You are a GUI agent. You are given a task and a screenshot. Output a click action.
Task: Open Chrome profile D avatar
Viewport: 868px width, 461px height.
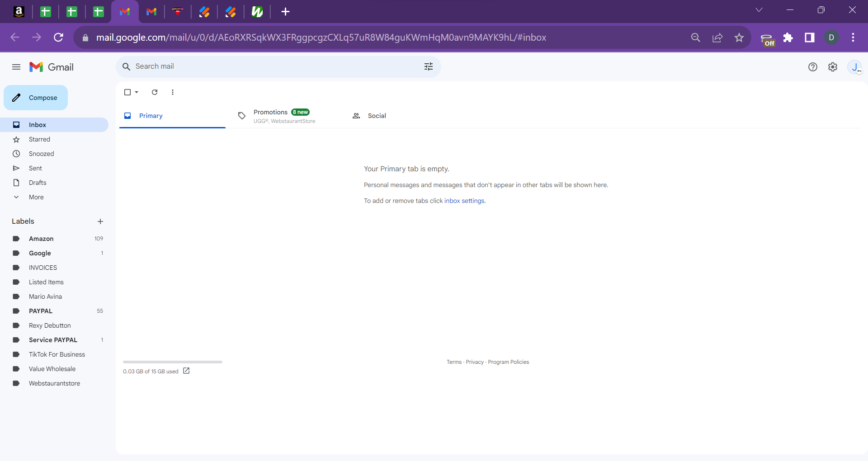(831, 38)
